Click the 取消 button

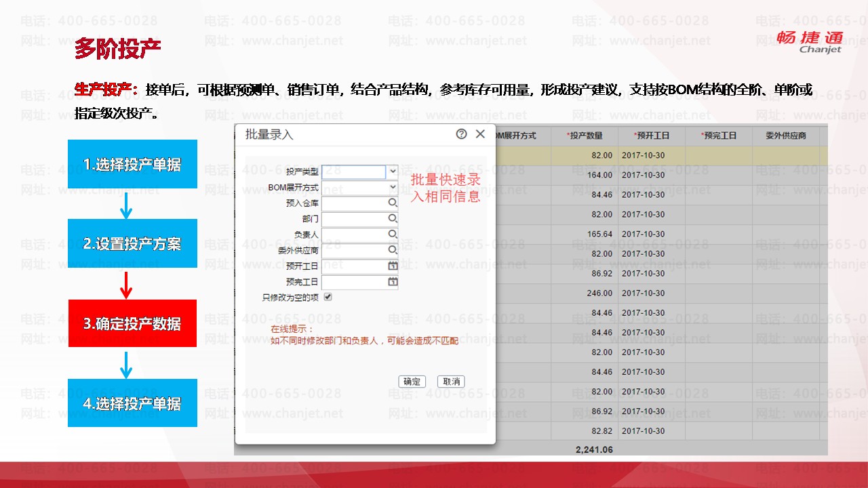tap(451, 382)
